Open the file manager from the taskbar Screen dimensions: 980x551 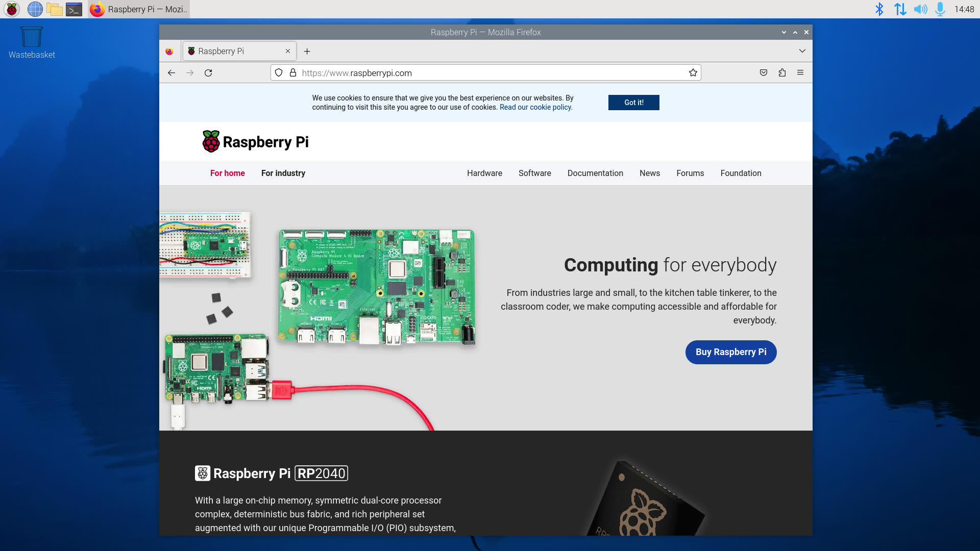point(55,9)
